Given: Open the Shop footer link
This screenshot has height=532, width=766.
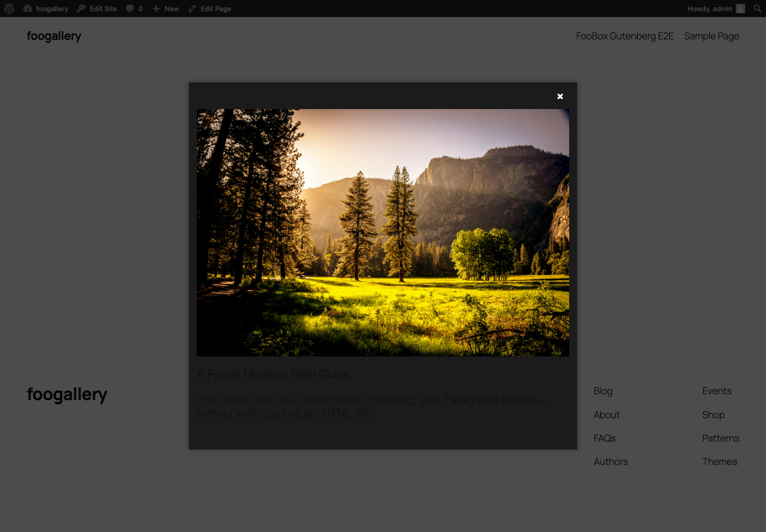Looking at the screenshot, I should [713, 415].
